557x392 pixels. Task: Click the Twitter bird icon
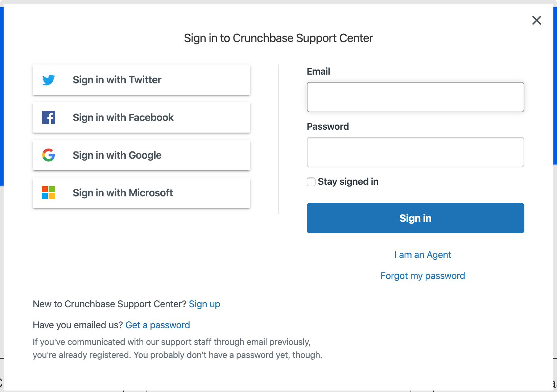pos(49,80)
